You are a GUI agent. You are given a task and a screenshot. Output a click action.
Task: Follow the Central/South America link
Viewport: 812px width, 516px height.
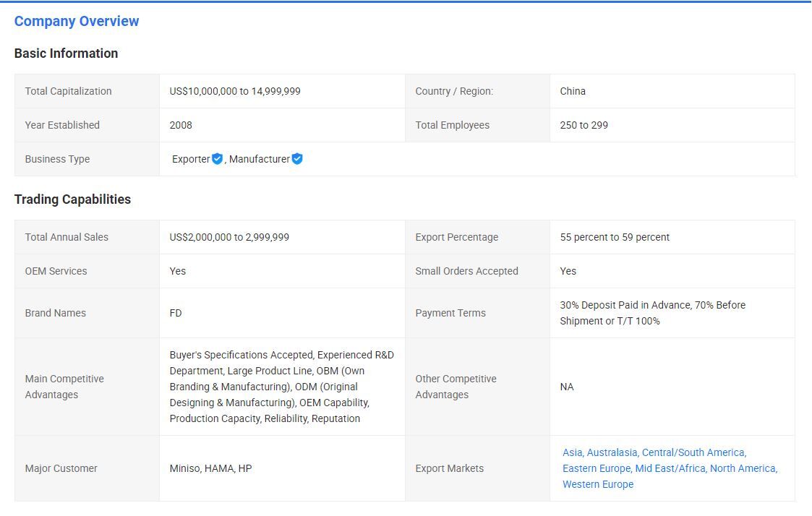tap(693, 452)
